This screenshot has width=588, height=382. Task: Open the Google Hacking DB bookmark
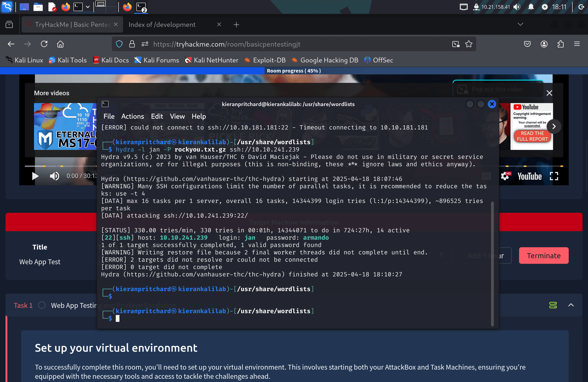click(325, 60)
